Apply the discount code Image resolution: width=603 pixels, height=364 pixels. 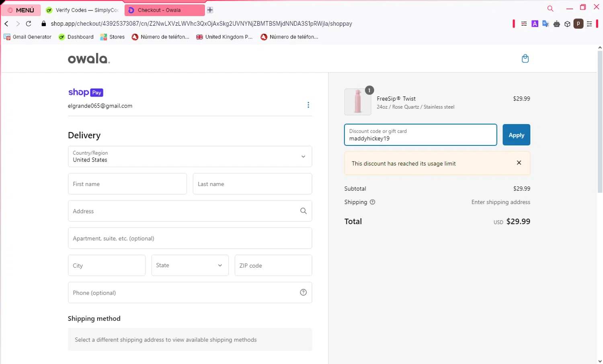pos(516,135)
